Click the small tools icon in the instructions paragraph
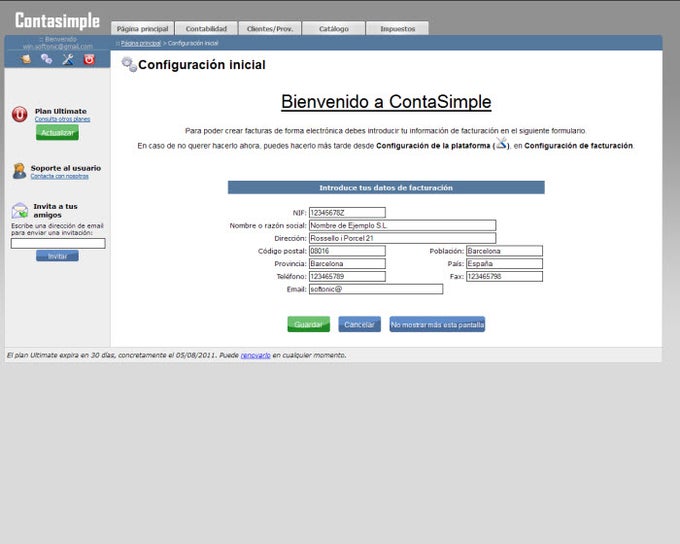Image resolution: width=680 pixels, height=544 pixels. (x=501, y=143)
